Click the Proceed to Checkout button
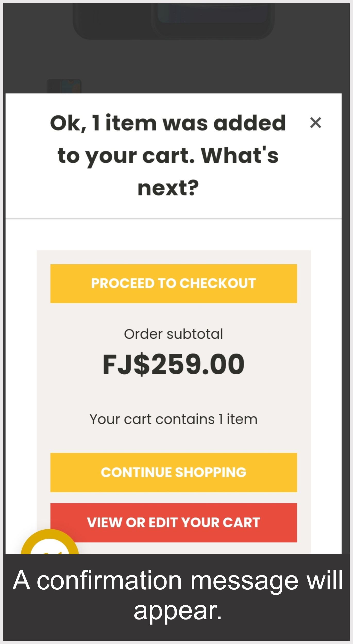The image size is (353, 644). pyautogui.click(x=173, y=283)
